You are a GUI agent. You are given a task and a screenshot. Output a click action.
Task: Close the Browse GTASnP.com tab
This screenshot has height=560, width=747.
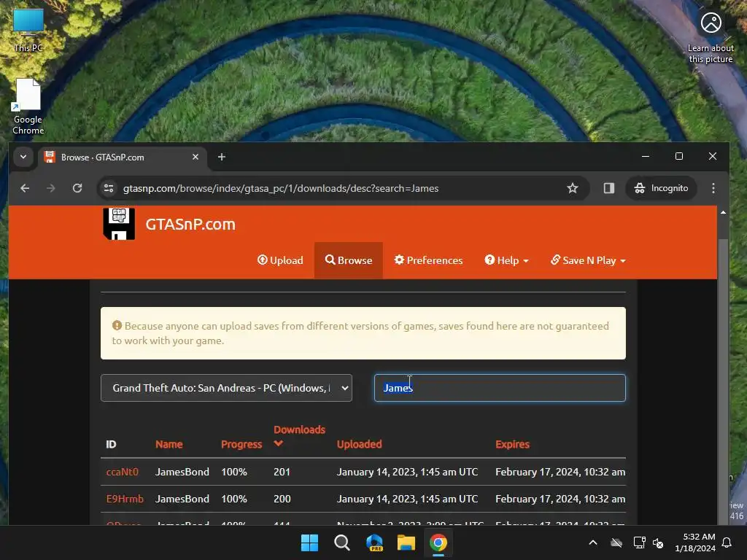click(196, 157)
